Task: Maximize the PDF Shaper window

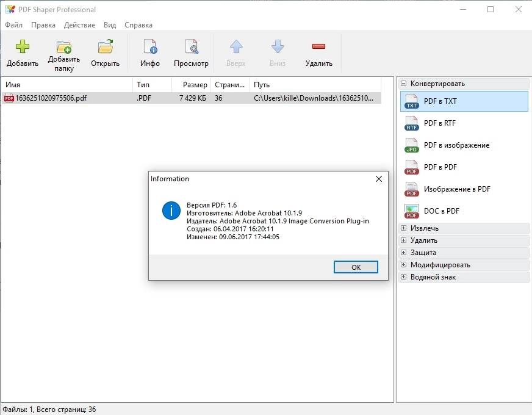Action: (x=491, y=9)
